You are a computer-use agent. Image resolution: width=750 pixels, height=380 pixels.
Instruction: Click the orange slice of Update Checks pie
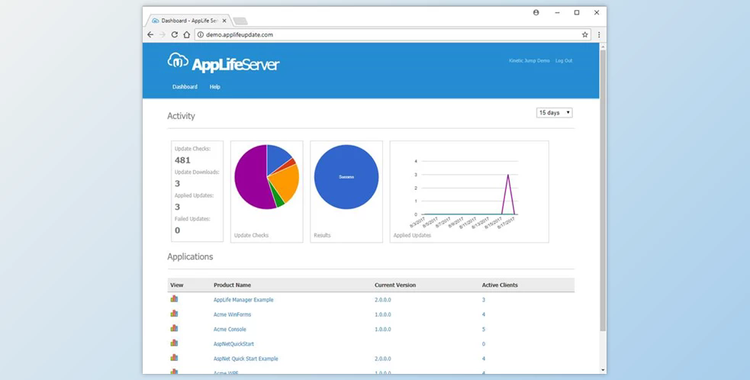click(x=286, y=183)
